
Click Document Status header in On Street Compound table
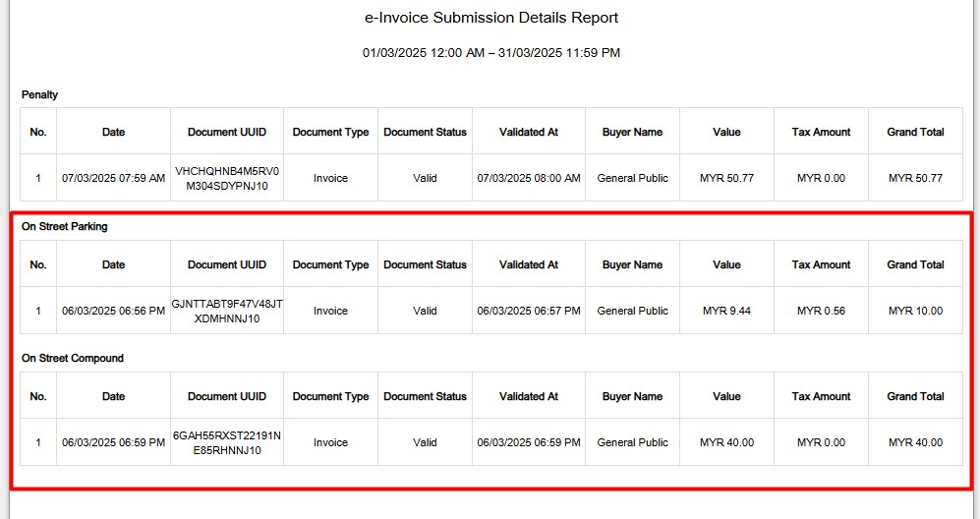pyautogui.click(x=425, y=396)
